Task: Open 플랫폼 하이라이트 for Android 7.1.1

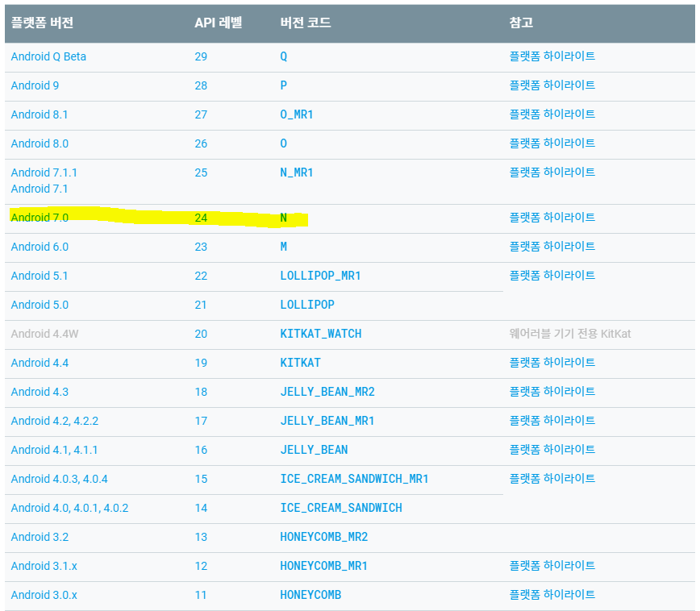Action: tap(552, 172)
